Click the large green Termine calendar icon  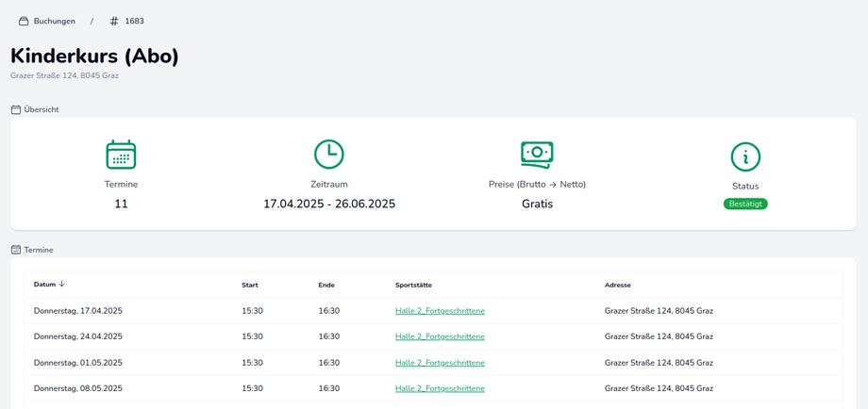pyautogui.click(x=121, y=155)
